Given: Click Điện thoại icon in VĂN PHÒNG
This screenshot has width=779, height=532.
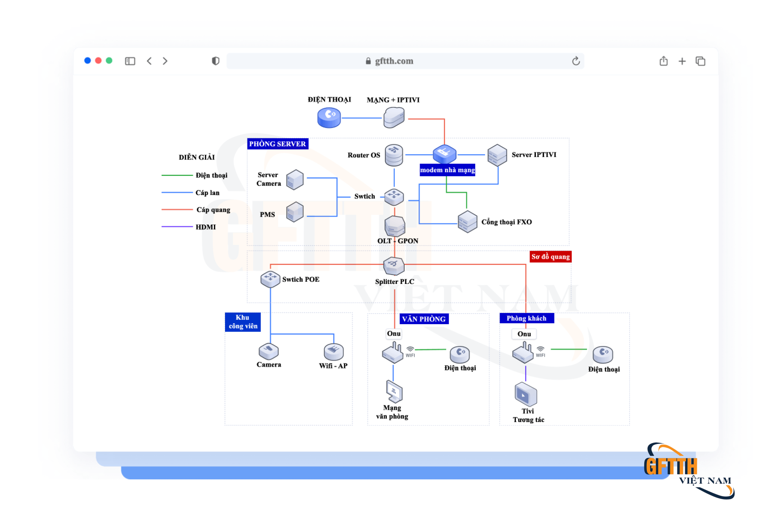Looking at the screenshot, I should (460, 355).
